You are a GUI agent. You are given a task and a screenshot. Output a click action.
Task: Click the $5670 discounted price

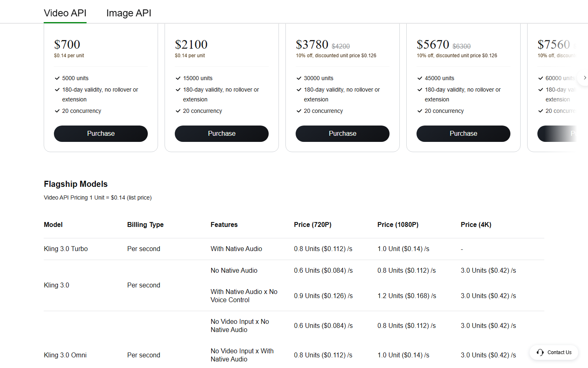tap(433, 44)
